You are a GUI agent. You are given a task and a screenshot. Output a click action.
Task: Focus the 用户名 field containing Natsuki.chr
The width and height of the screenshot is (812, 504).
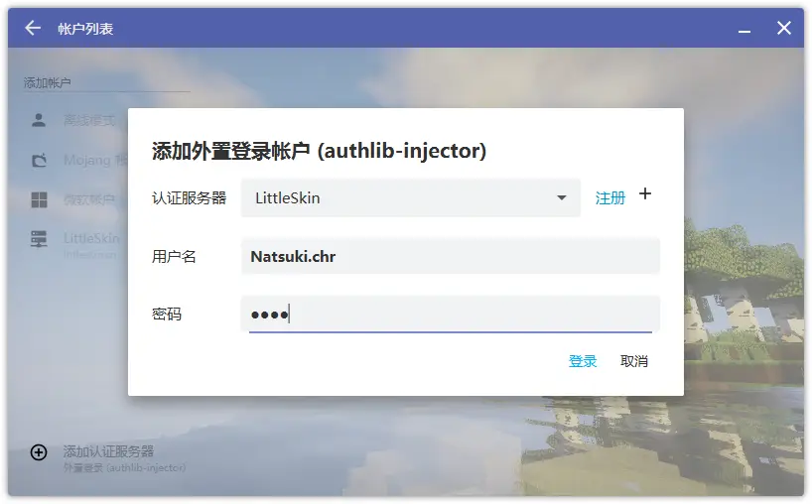point(450,256)
